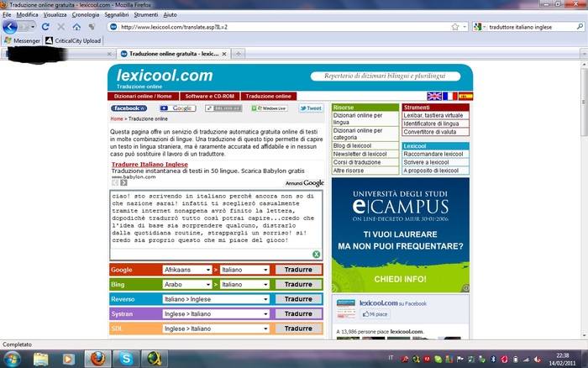
Task: Show previous ad with the left arrow
Action: point(115,182)
